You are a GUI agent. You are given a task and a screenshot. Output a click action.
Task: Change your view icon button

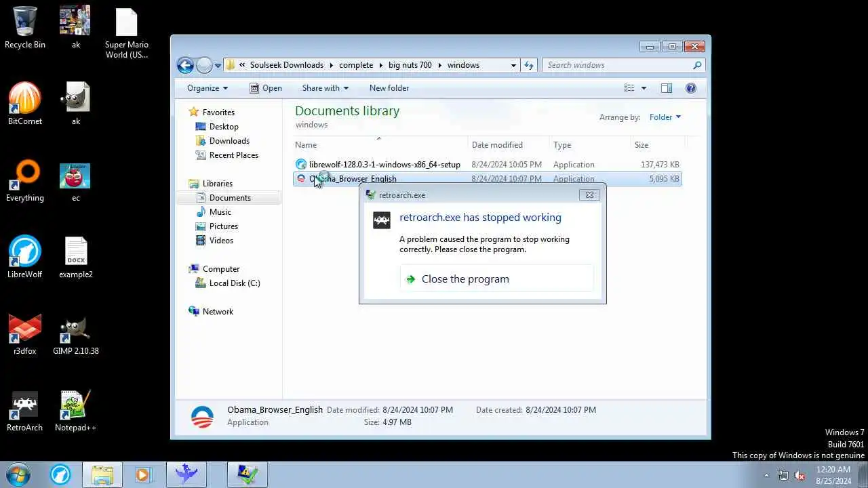click(x=629, y=88)
